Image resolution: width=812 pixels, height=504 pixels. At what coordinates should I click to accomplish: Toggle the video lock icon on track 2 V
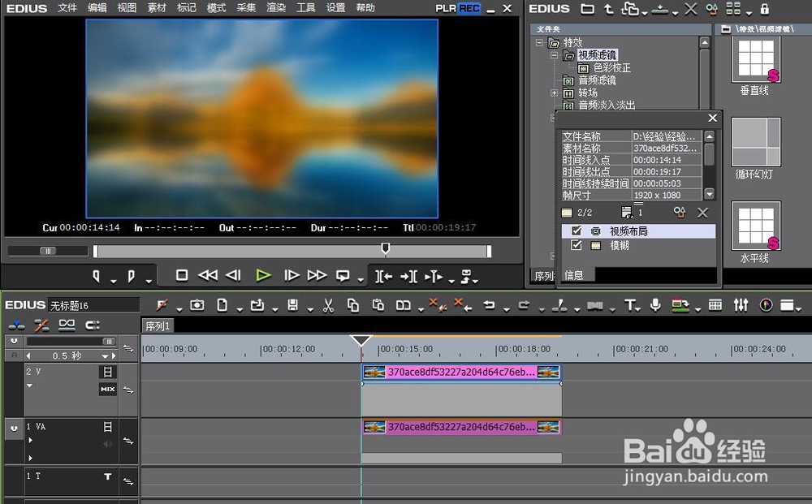[x=108, y=372]
